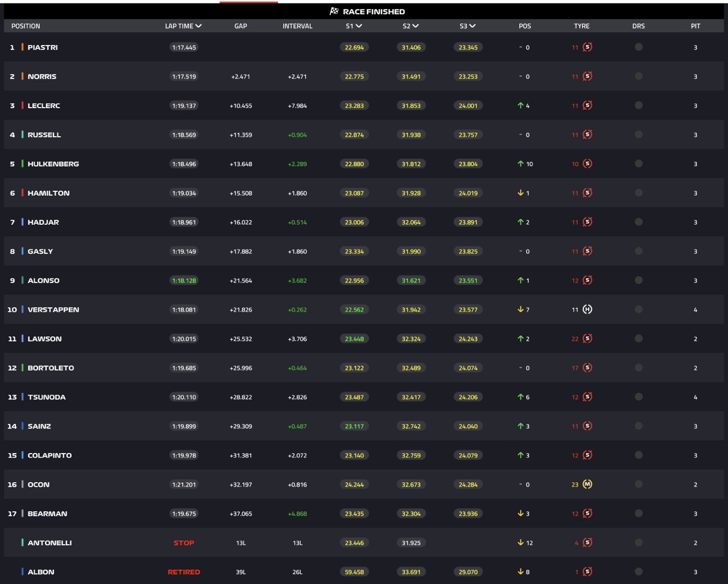This screenshot has height=584, width=728.
Task: Select driver name HULKENBERG
Action: coord(53,164)
